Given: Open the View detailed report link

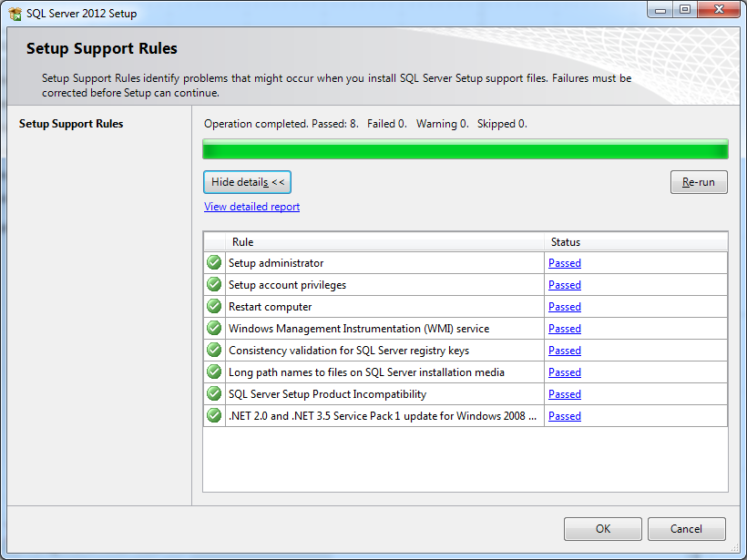Looking at the screenshot, I should click(x=251, y=207).
